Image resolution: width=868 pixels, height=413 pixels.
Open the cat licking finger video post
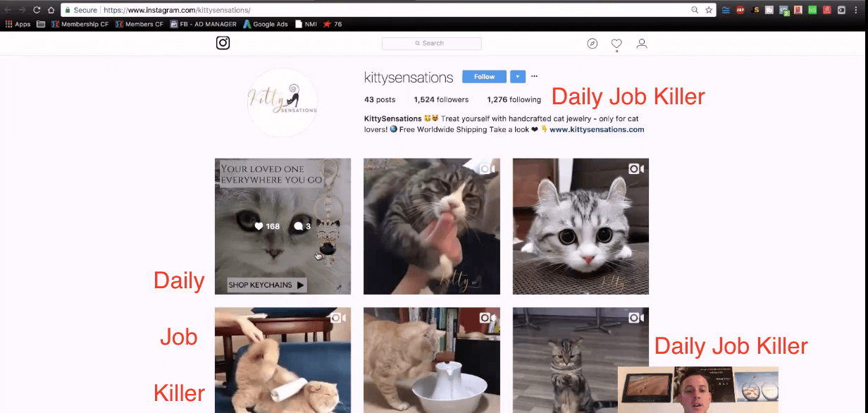432,226
